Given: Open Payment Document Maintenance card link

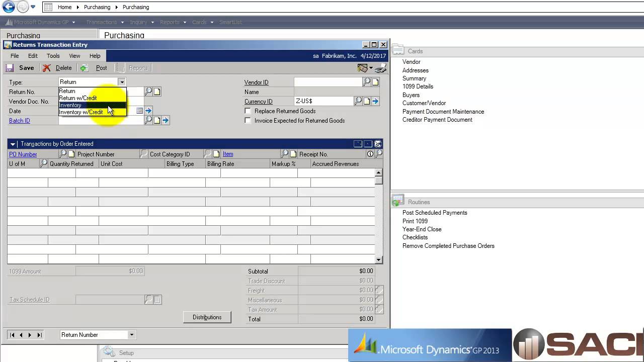Looking at the screenshot, I should 443,112.
